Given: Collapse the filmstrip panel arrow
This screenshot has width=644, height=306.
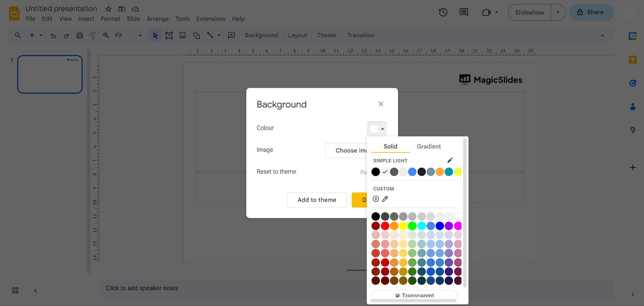Looking at the screenshot, I should (x=36, y=291).
